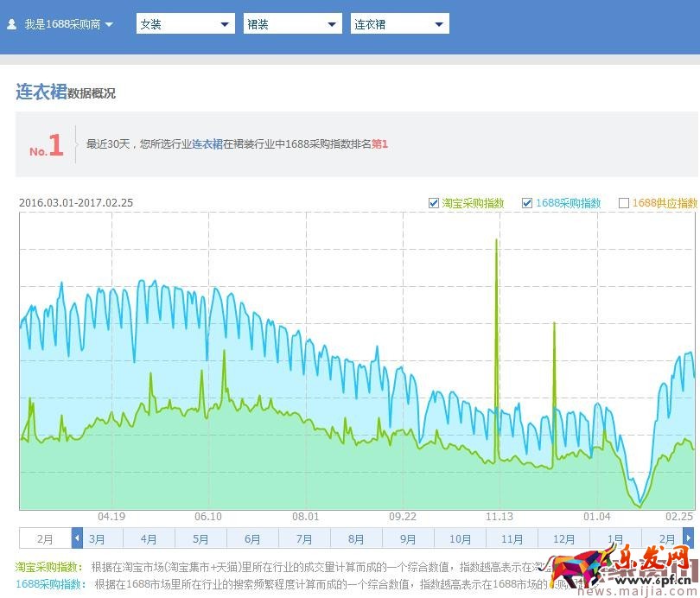Image resolution: width=700 pixels, height=598 pixels.
Task: Click the highlighted 2月 marker on the timeline
Action: [x=46, y=538]
